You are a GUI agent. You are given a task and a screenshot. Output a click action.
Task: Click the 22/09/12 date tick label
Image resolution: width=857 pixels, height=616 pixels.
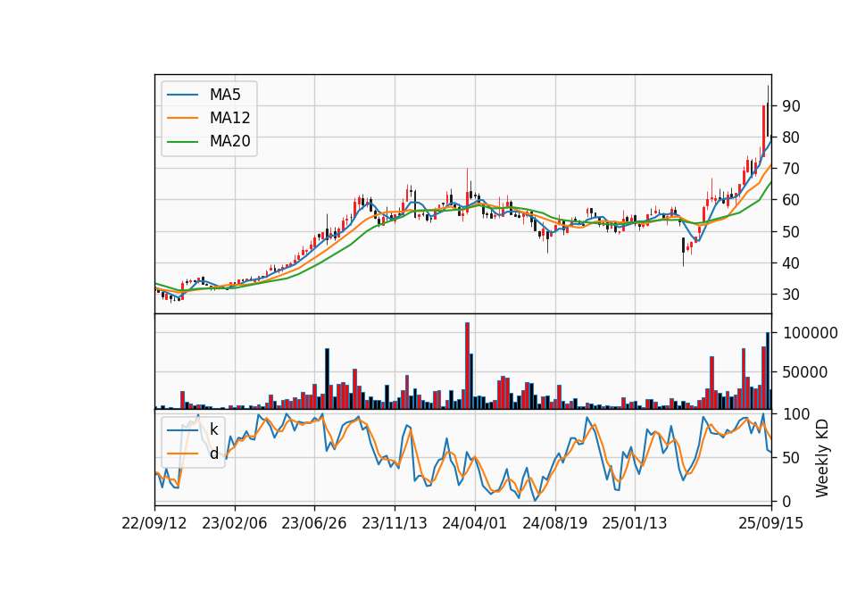point(154,523)
